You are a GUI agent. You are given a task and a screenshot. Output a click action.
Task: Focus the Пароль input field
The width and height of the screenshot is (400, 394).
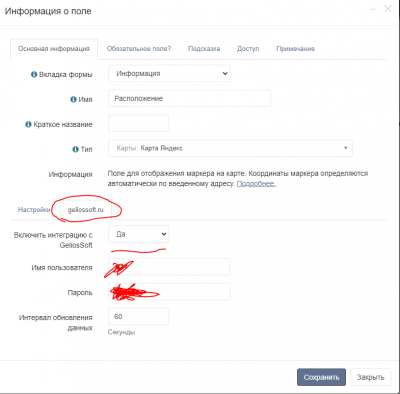pos(169,292)
